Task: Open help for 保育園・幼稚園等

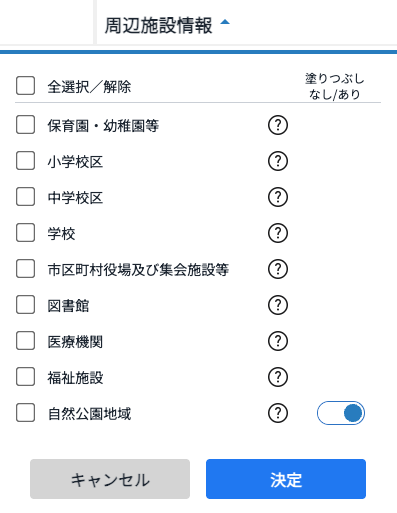Action: tap(278, 125)
